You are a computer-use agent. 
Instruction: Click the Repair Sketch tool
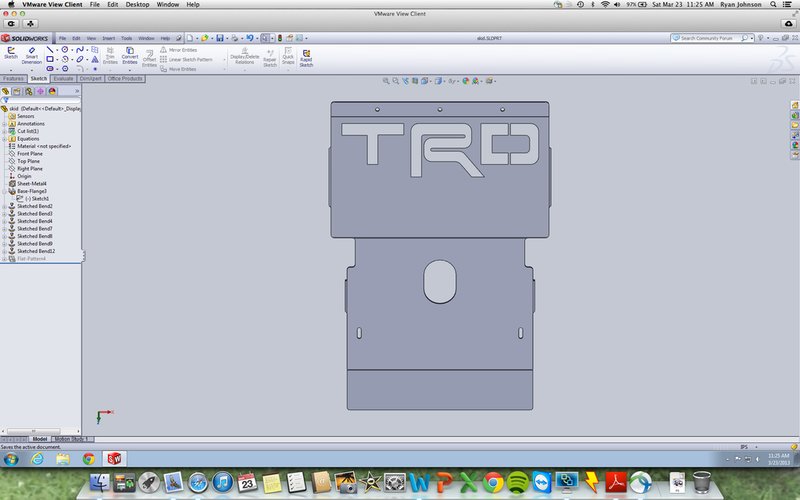coord(270,58)
